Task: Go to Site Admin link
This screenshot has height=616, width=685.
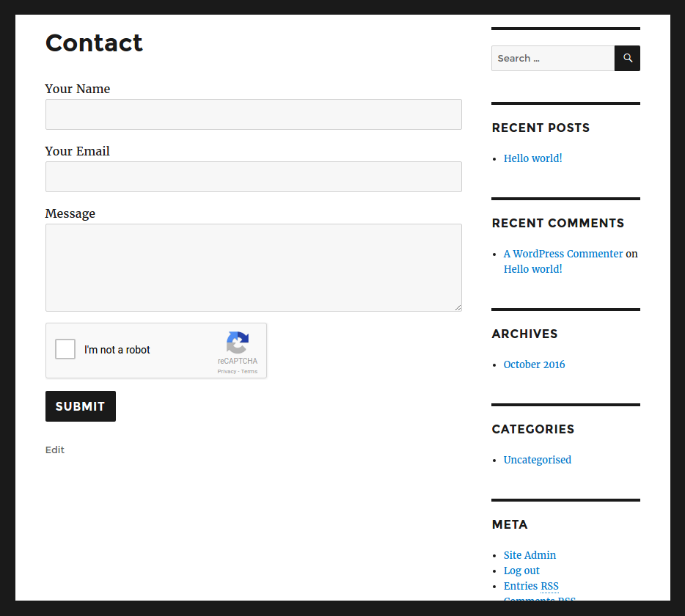Action: [530, 555]
